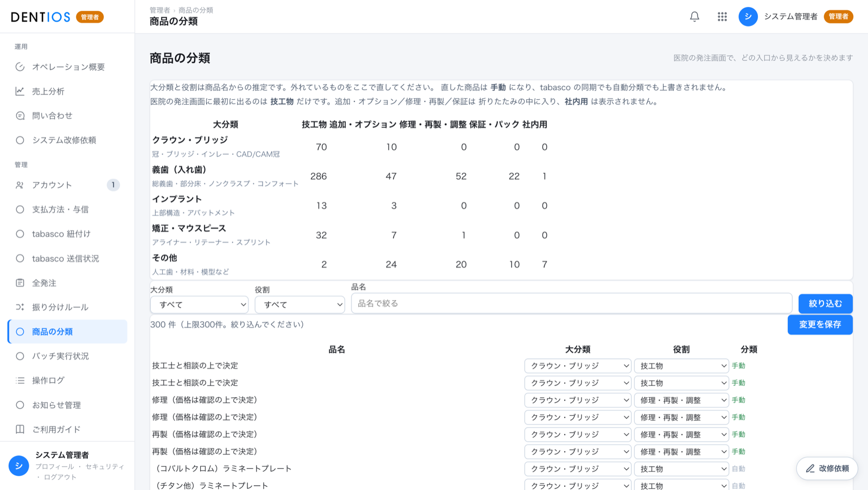Viewport: 868px width, 490px height.
Task: Click the セキュリティ link
Action: (105, 467)
